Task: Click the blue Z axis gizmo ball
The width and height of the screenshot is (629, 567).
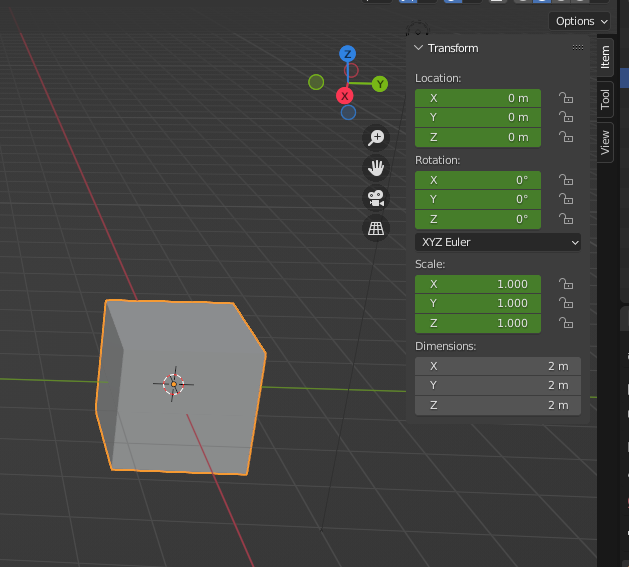Action: [347, 54]
